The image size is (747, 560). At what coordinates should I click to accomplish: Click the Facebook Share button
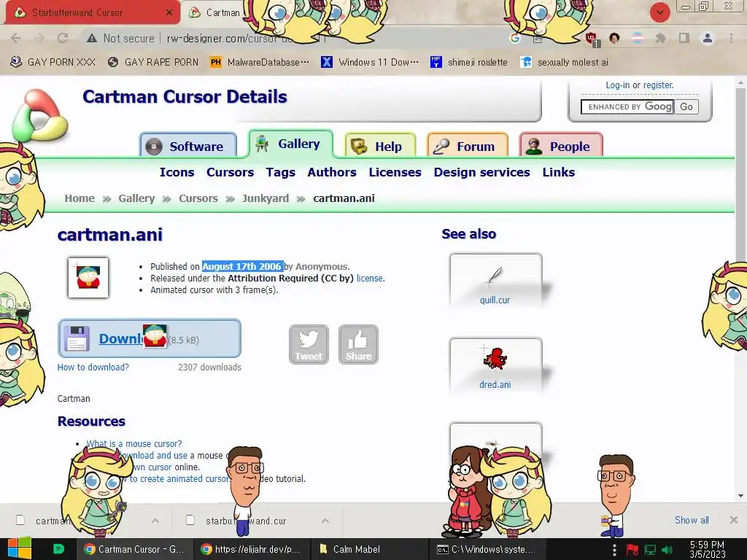click(358, 344)
